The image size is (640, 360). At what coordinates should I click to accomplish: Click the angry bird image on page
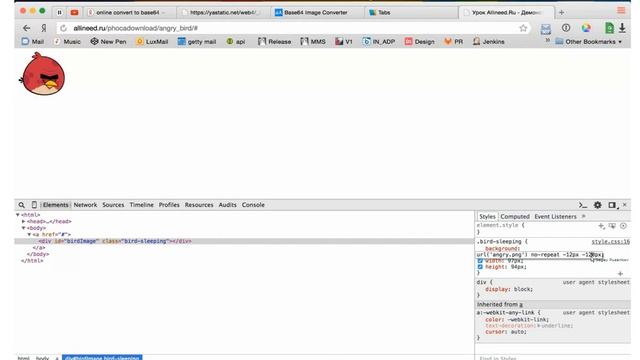point(42,74)
